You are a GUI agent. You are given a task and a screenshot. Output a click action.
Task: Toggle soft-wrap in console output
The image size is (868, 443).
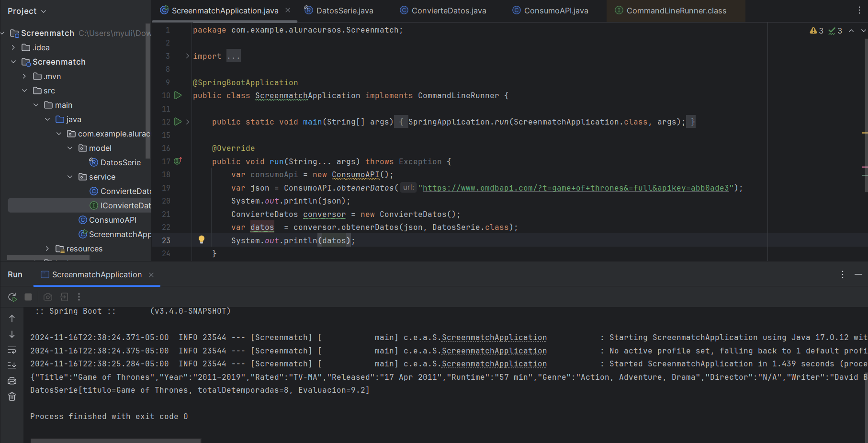pyautogui.click(x=12, y=350)
